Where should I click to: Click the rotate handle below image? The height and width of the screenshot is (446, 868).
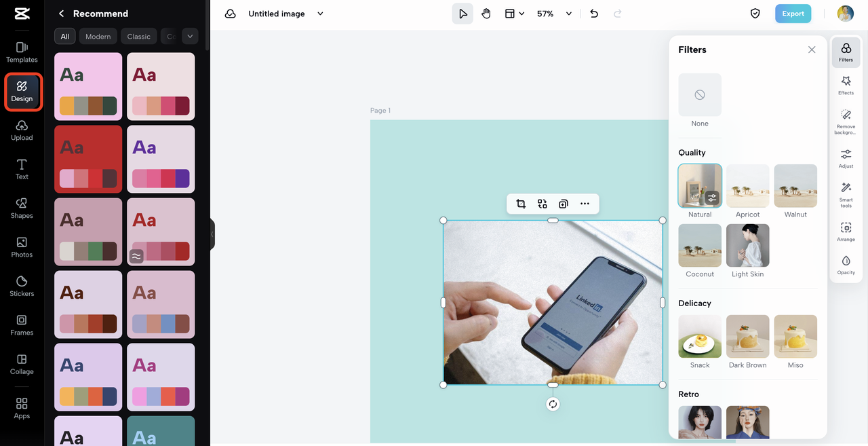pos(553,404)
